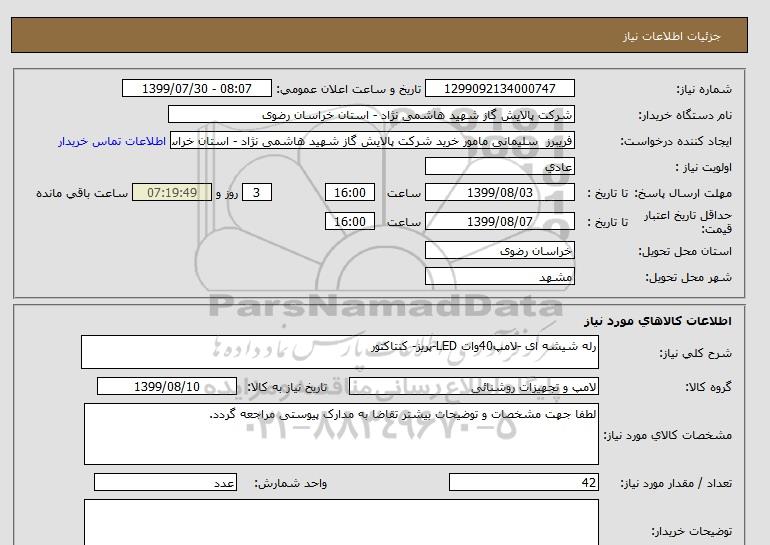Click the price validity date 1399/08/07
This screenshot has height=545, width=770.
click(500, 221)
